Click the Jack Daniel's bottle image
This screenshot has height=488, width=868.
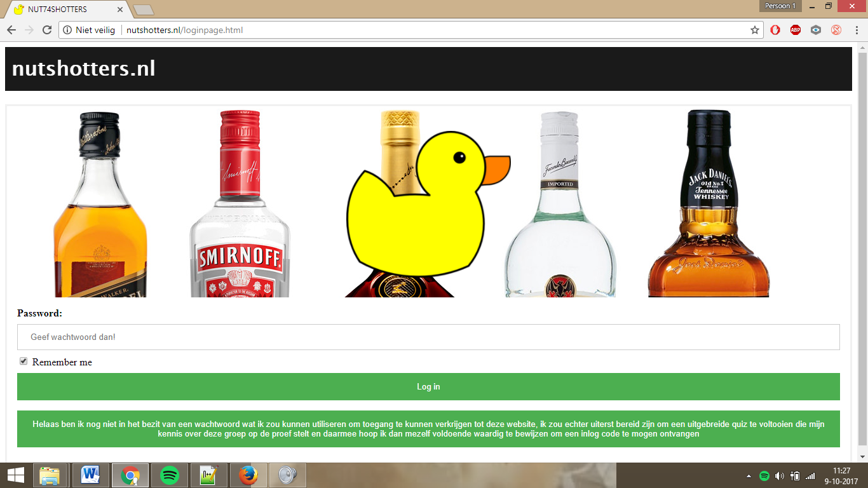click(709, 203)
